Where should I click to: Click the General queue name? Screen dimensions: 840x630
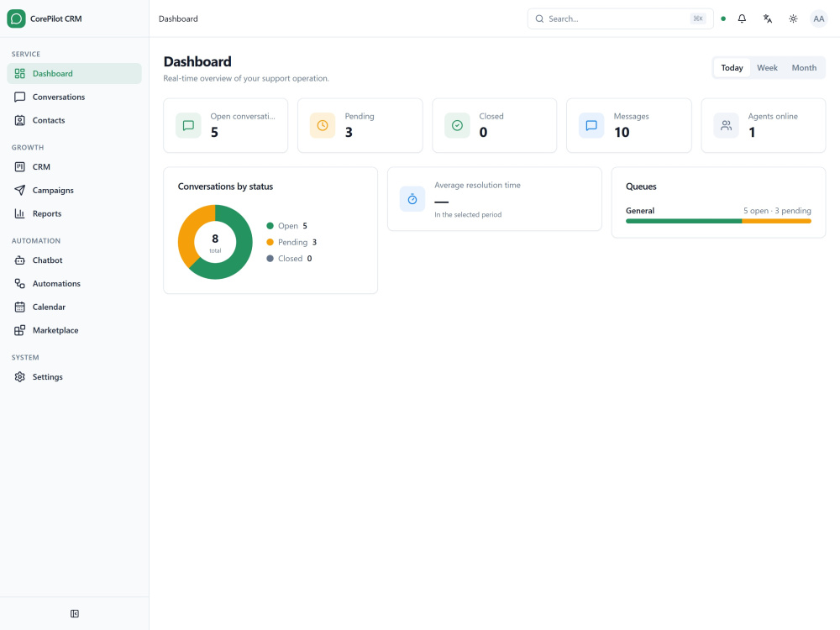pos(640,211)
